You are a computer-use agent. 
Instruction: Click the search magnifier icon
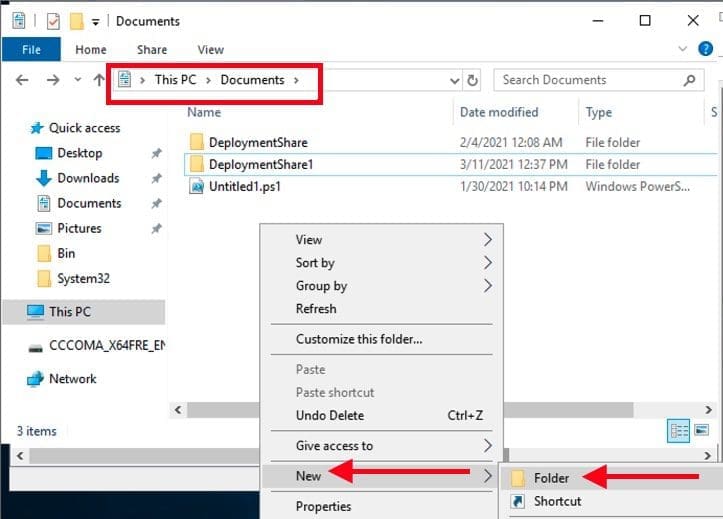(689, 80)
